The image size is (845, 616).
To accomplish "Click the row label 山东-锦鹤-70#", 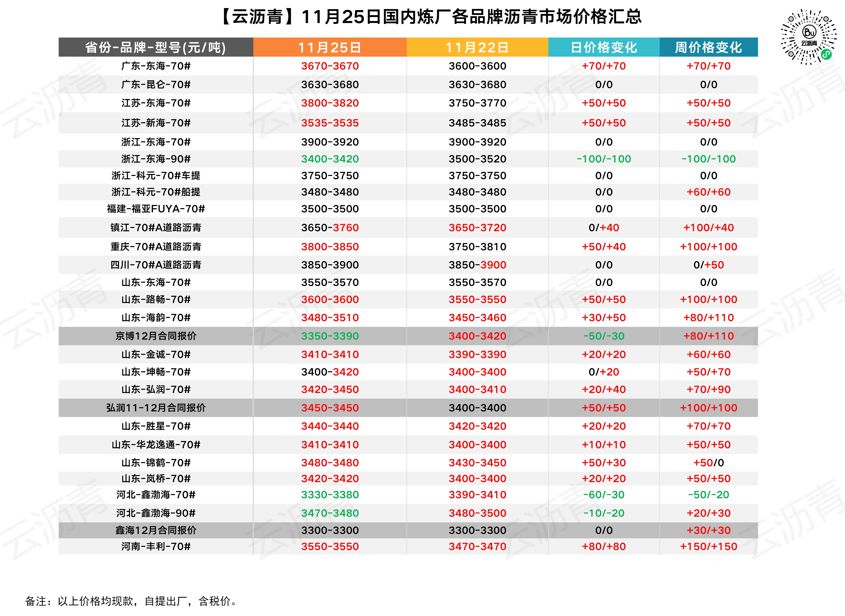I will click(x=156, y=463).
